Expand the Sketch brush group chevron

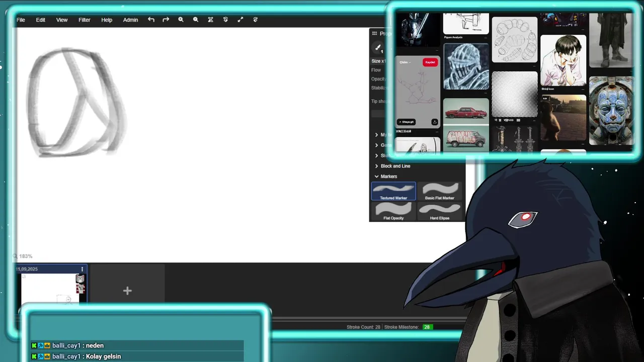[376, 155]
